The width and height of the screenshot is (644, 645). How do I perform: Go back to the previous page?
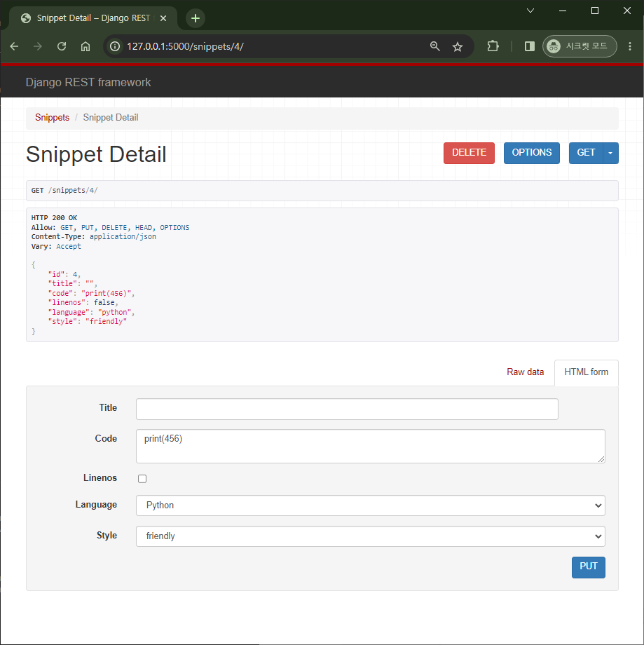click(15, 46)
